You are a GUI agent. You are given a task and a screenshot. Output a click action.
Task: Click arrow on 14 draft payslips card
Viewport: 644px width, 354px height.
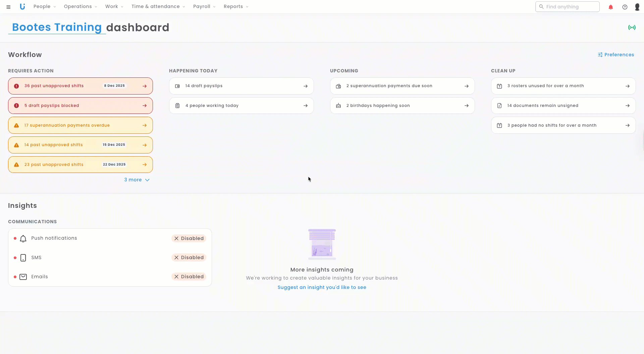tap(306, 86)
